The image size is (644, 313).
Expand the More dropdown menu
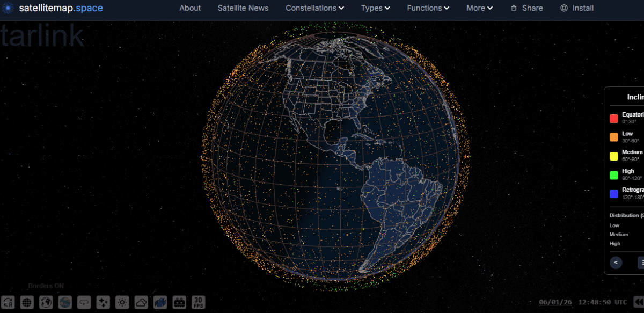click(479, 8)
